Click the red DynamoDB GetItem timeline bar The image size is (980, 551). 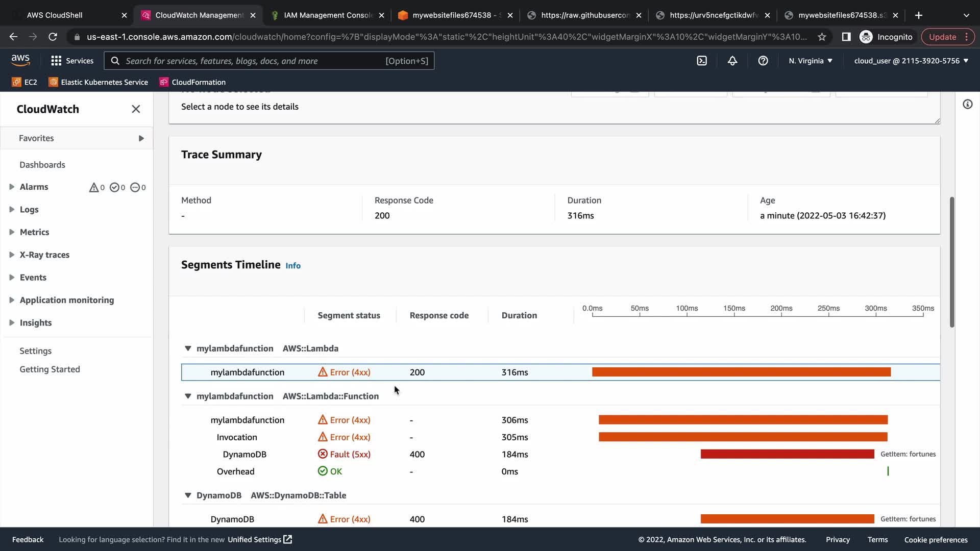[x=787, y=454]
